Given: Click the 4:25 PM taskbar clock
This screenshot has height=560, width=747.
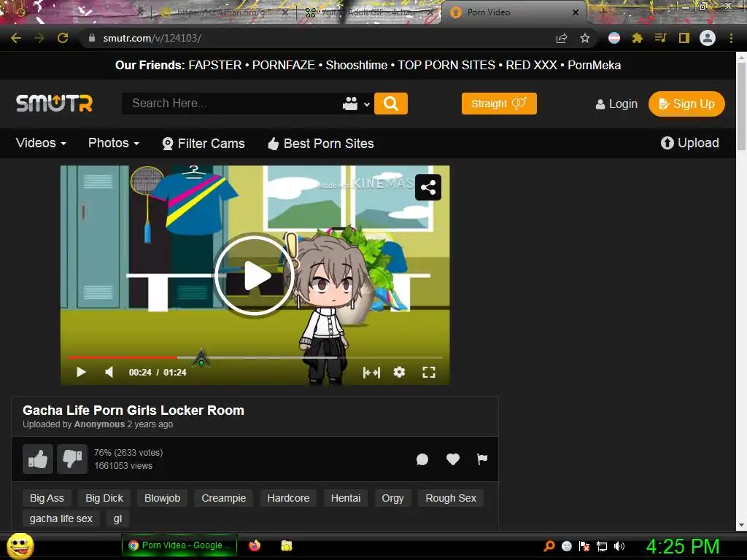Looking at the screenshot, I should click(682, 546).
